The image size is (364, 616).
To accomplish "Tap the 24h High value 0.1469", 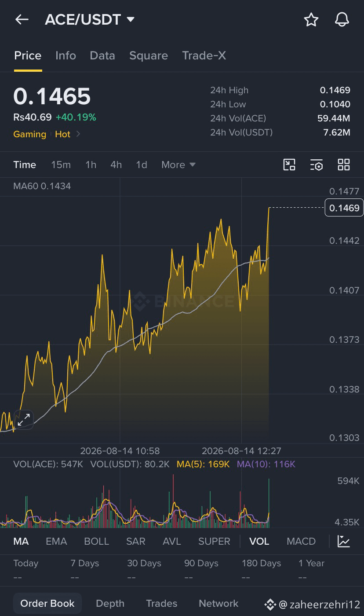I will 335,90.
